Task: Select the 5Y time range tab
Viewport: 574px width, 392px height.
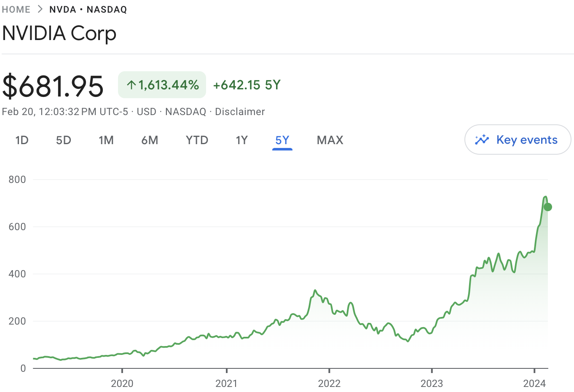Action: point(282,140)
